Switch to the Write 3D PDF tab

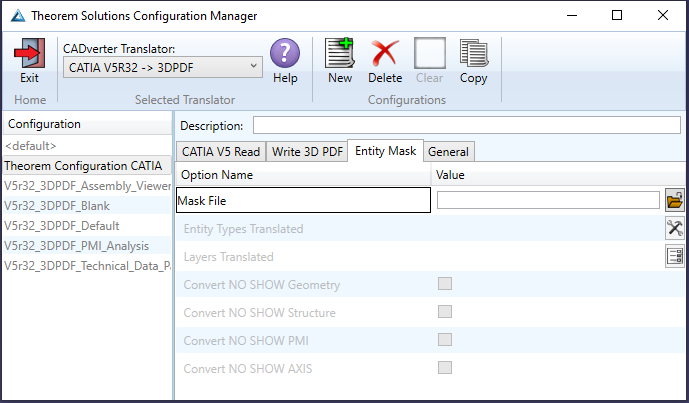pos(307,152)
